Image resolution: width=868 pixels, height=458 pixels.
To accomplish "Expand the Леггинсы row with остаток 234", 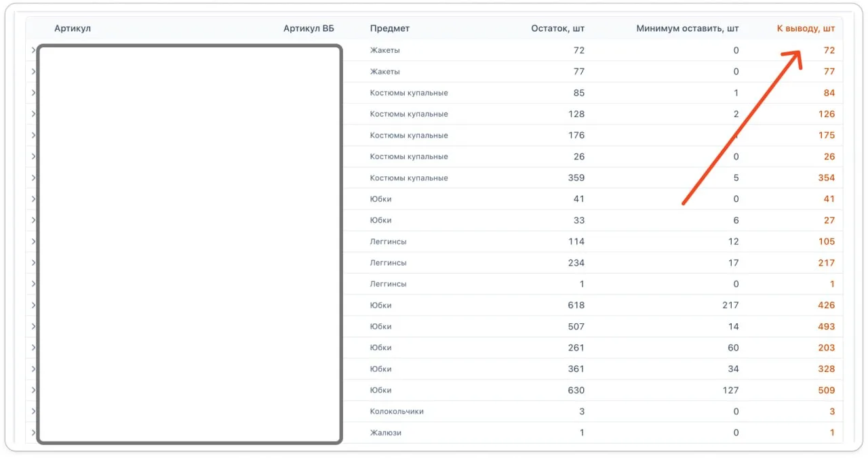I will pos(33,263).
